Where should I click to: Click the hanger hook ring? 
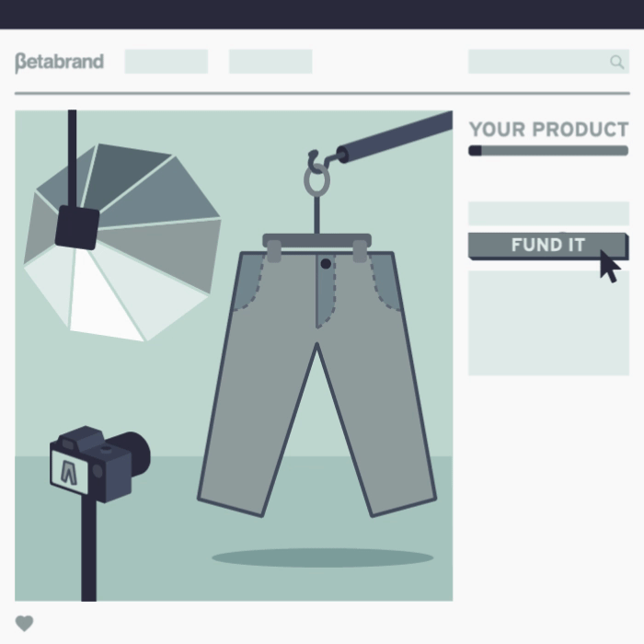316,180
